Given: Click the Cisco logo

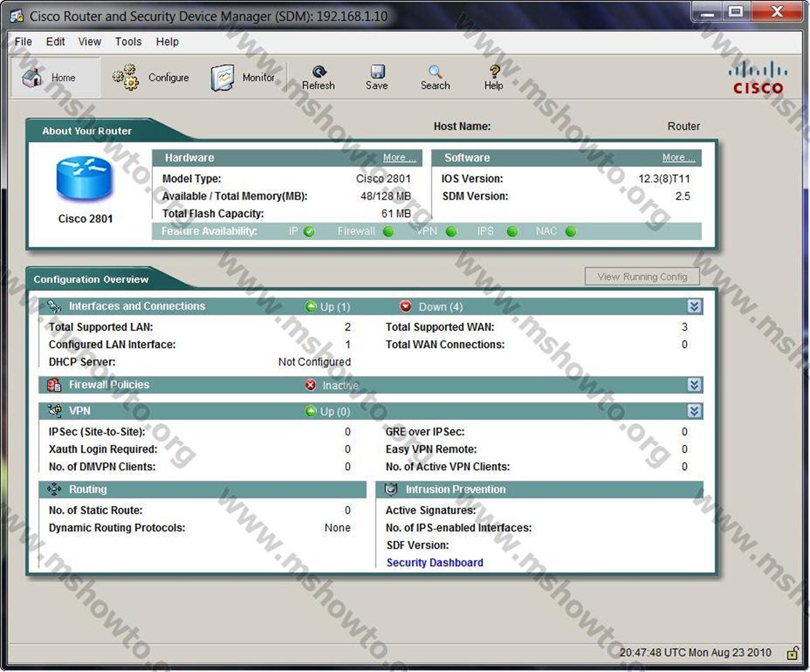Looking at the screenshot, I should [758, 77].
